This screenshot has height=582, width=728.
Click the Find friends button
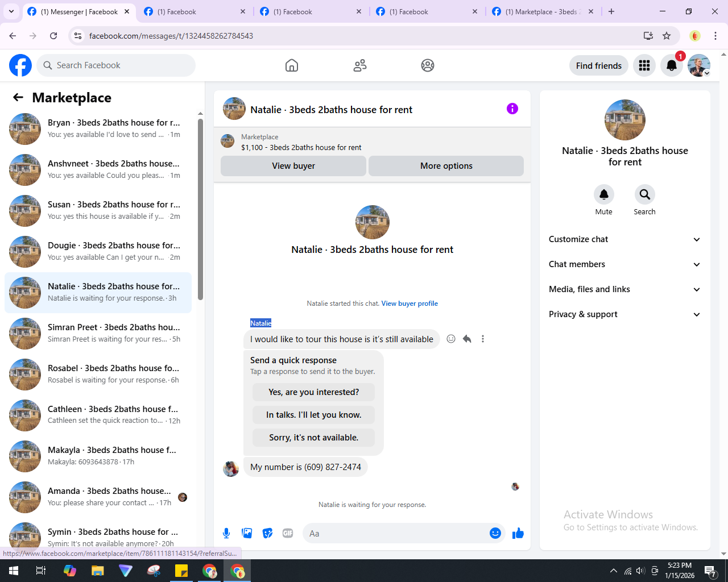[599, 65]
